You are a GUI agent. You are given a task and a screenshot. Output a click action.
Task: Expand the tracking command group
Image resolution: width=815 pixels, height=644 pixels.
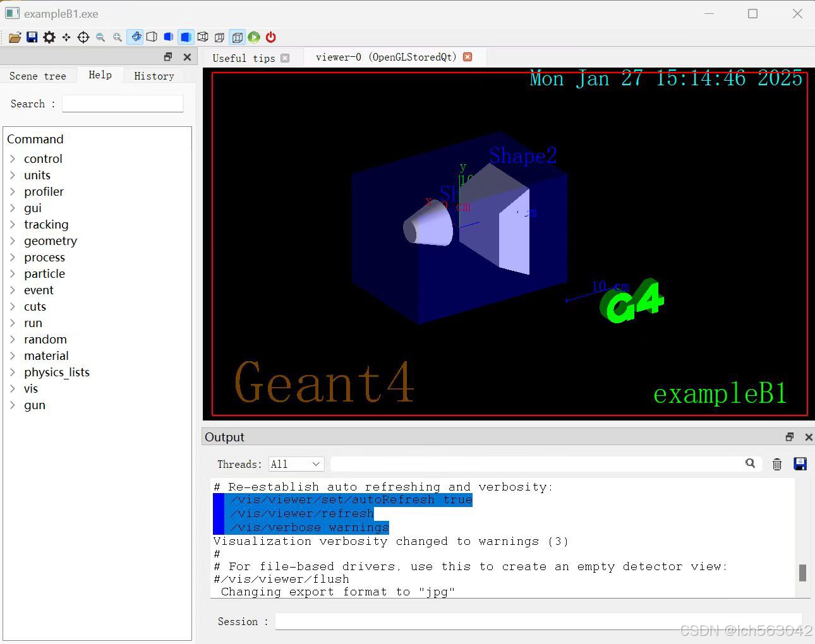(13, 224)
